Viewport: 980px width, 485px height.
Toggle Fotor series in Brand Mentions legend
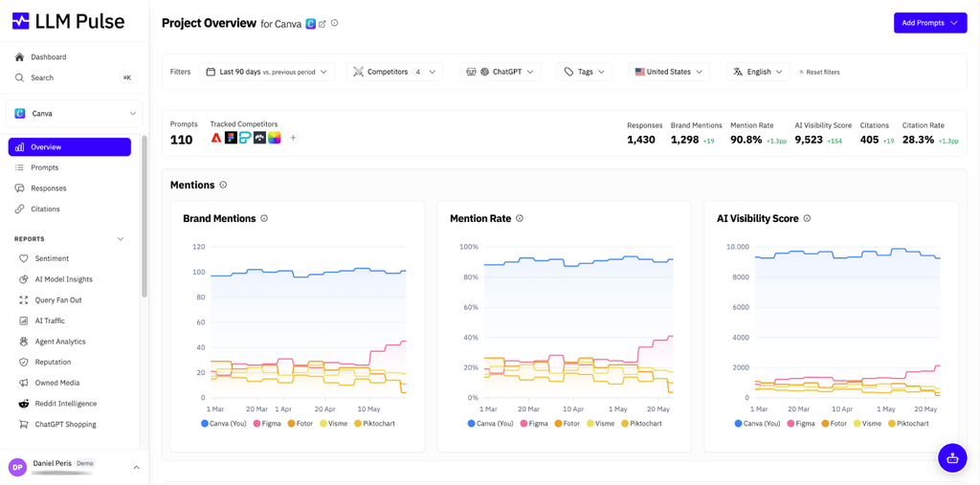click(300, 423)
